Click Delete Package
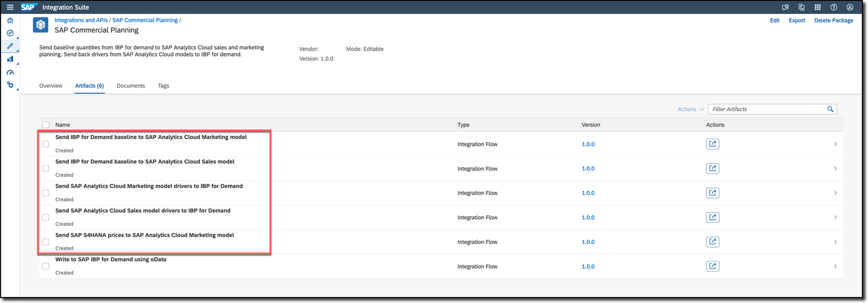This screenshot has width=868, height=303. tap(834, 20)
